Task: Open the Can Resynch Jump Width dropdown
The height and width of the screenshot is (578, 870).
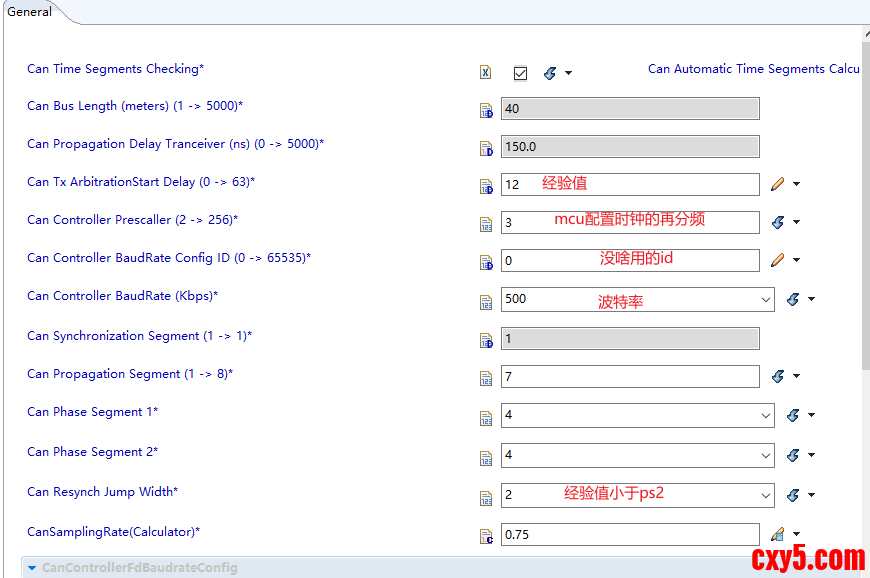Action: pyautogui.click(x=765, y=495)
